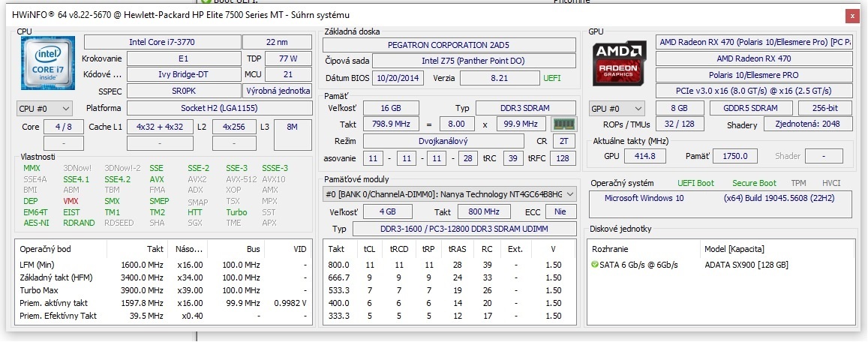868x342 pixels.
Task: Click the Zjednotená: 2048 shaders field
Action: point(809,124)
